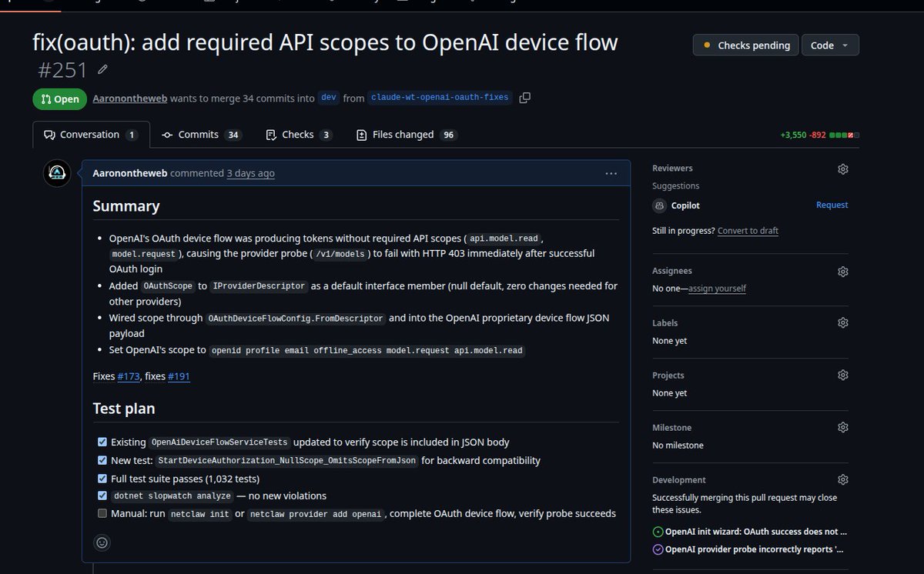Open Reviewers gear settings

click(842, 169)
